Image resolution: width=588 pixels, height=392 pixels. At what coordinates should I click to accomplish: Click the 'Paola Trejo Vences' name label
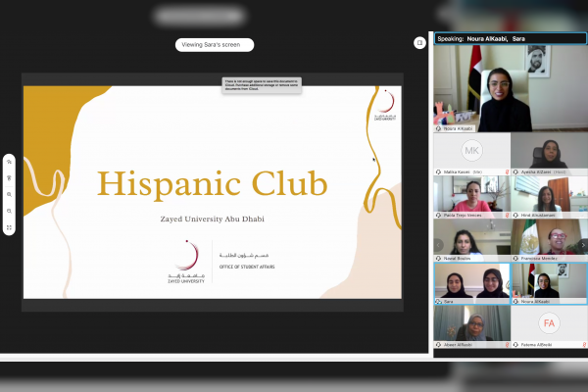click(x=463, y=216)
